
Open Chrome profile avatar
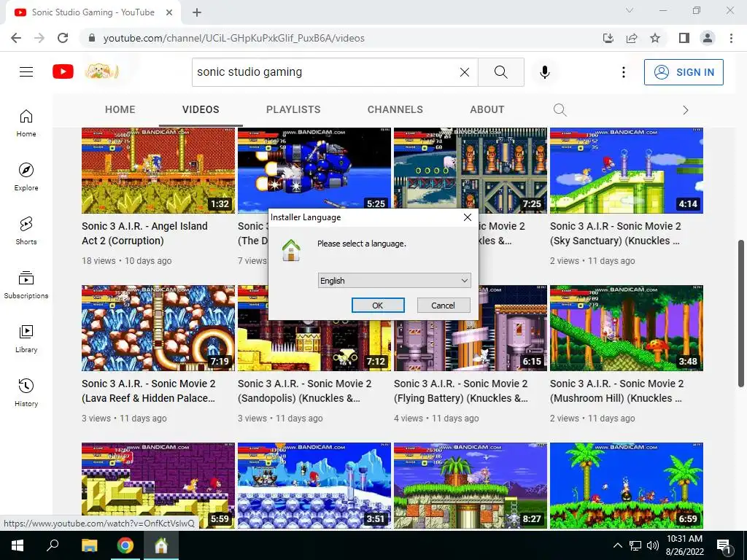[x=708, y=38]
